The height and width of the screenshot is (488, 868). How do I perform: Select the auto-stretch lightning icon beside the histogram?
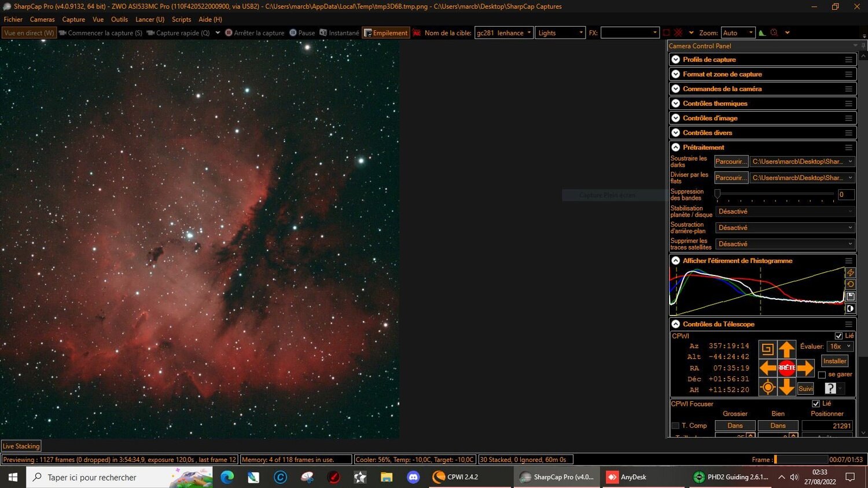pyautogui.click(x=851, y=272)
